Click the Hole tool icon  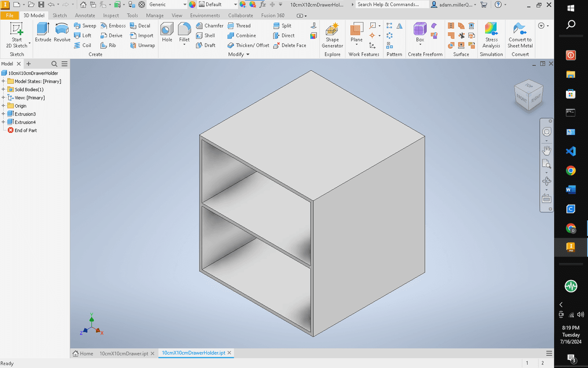click(x=167, y=33)
